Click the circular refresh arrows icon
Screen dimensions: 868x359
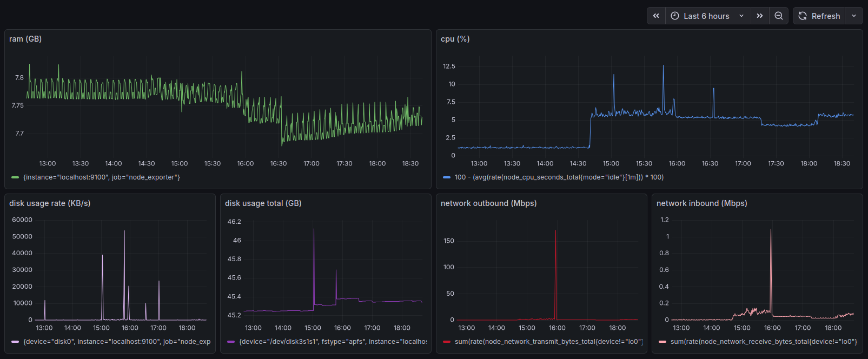[803, 16]
